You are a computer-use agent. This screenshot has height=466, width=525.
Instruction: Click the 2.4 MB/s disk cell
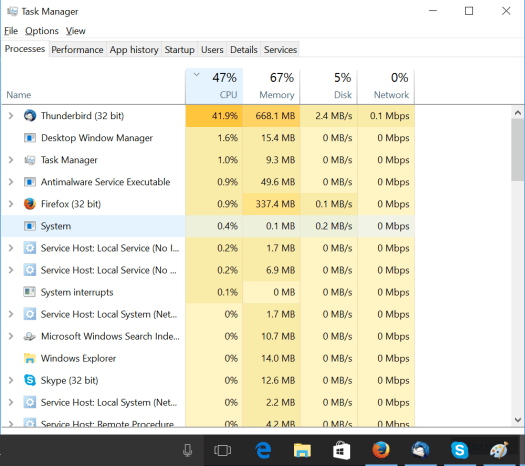coord(329,116)
